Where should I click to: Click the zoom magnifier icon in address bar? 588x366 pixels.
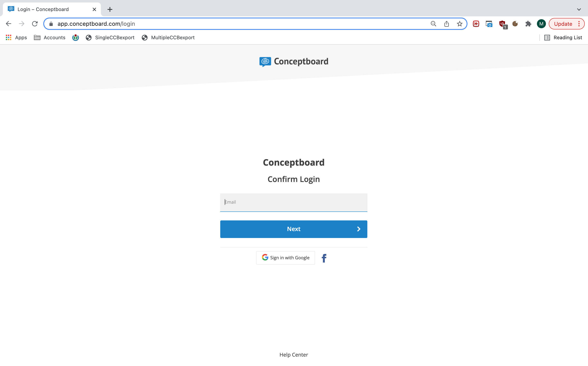click(x=434, y=24)
